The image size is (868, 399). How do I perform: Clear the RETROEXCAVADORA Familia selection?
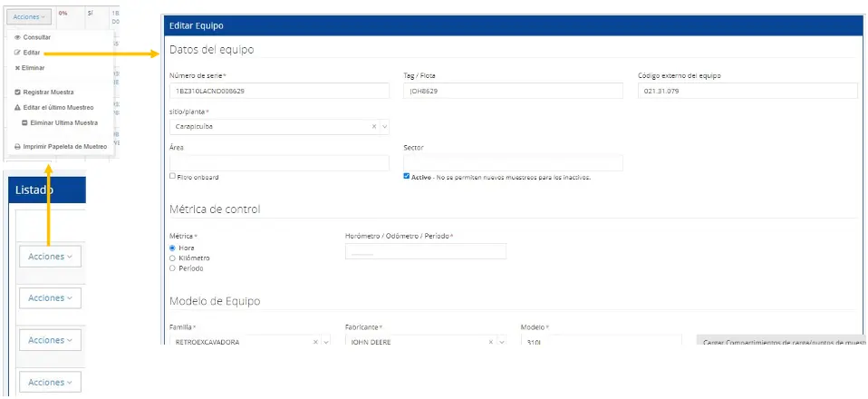[315, 342]
